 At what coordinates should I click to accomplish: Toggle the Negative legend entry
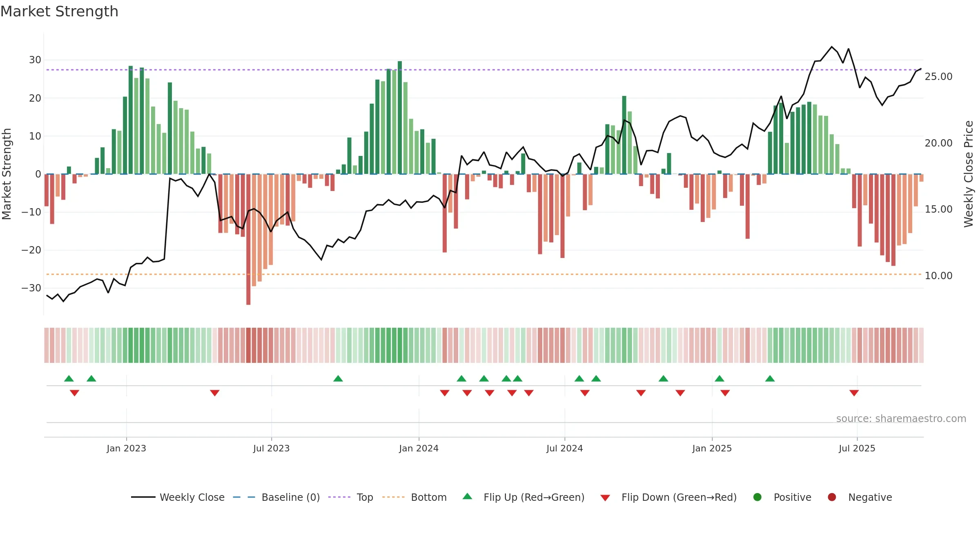coord(860,497)
